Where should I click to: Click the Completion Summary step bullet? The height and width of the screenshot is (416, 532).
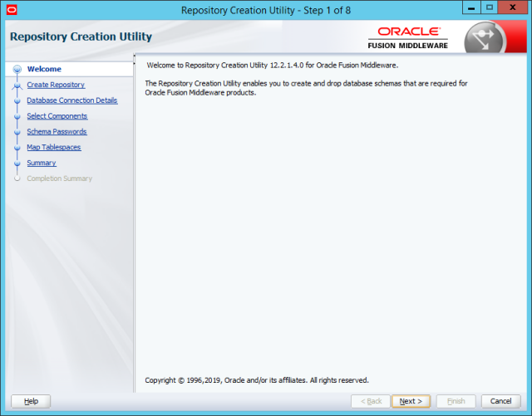pyautogui.click(x=17, y=179)
